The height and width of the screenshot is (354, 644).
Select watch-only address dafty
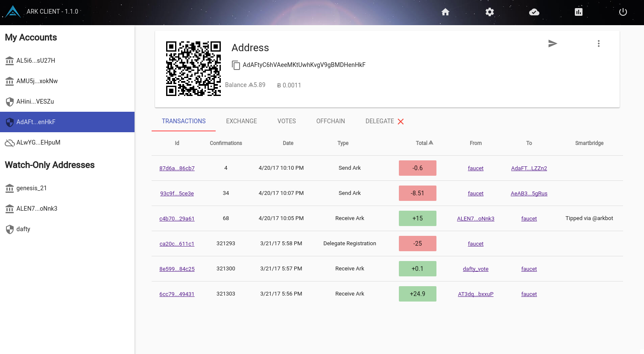point(67,229)
